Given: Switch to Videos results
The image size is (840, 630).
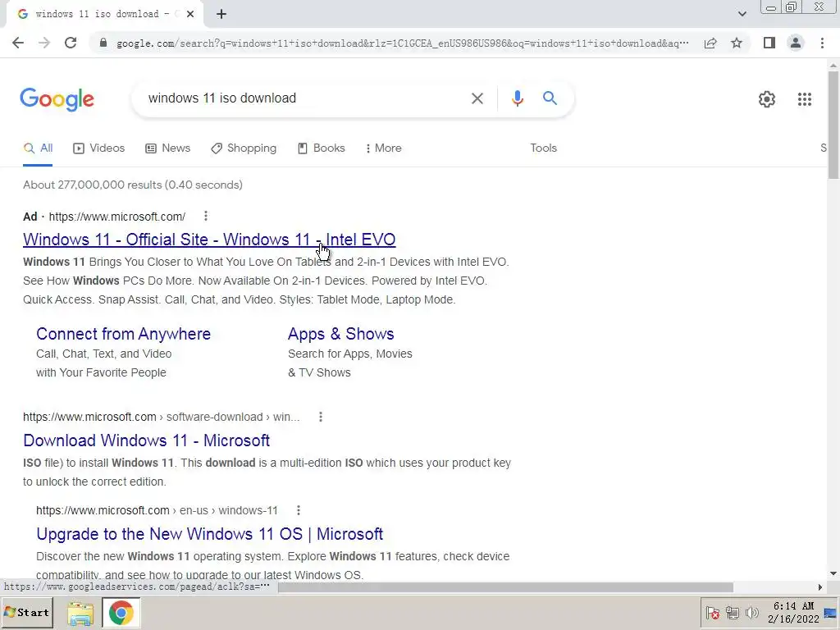Looking at the screenshot, I should (99, 148).
